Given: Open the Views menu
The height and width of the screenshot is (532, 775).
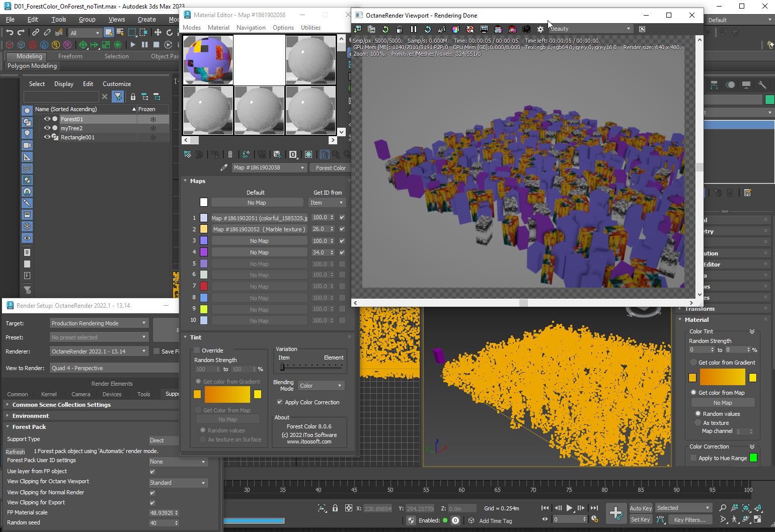Looking at the screenshot, I should pyautogui.click(x=116, y=20).
